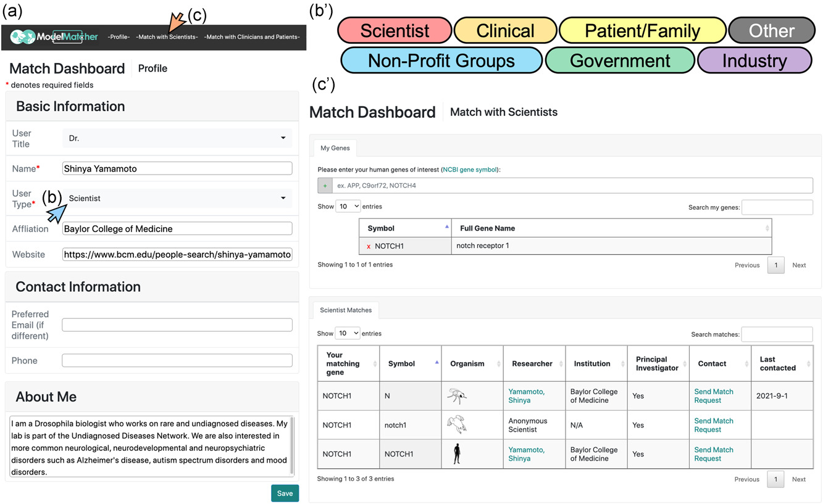Select the purple Industry user type

(x=754, y=60)
